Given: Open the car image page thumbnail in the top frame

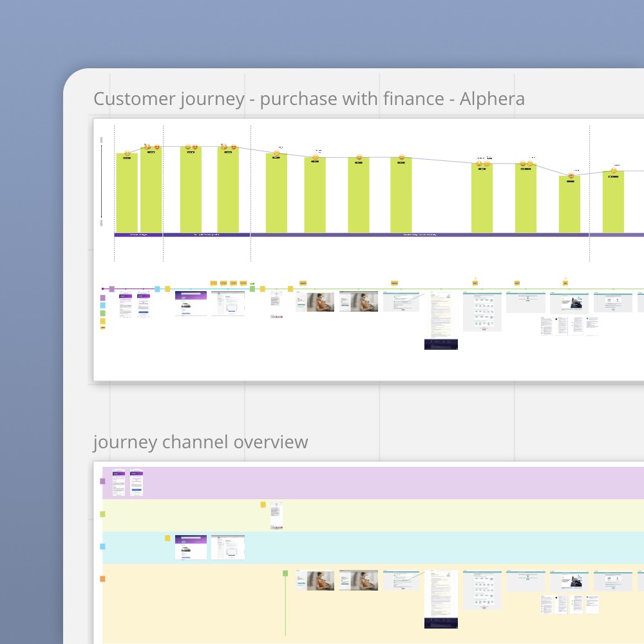Looking at the screenshot, I should (569, 303).
